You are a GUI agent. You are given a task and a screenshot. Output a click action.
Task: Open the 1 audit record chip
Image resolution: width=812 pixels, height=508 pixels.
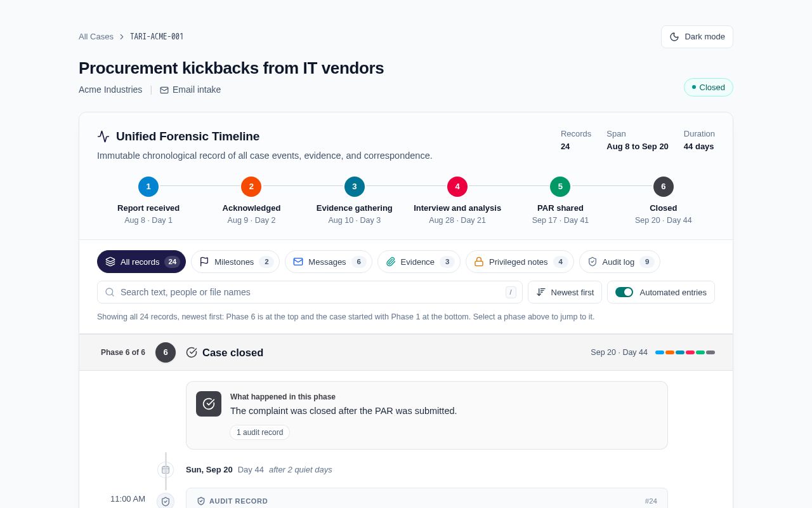(x=259, y=432)
